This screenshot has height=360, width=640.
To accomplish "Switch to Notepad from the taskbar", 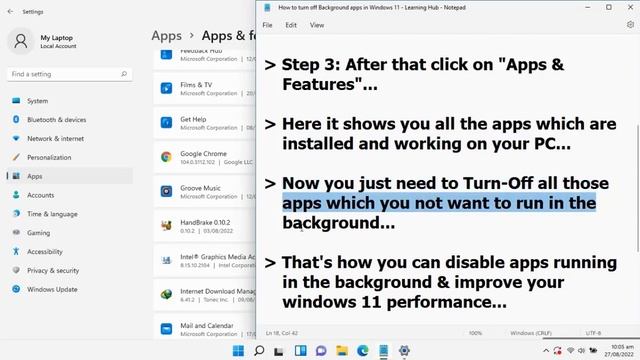I will [383, 350].
